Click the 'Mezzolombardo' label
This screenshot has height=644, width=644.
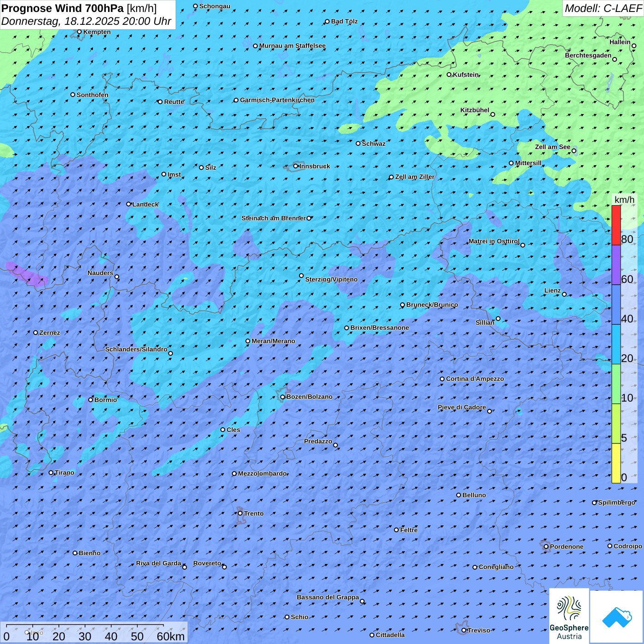click(x=263, y=473)
